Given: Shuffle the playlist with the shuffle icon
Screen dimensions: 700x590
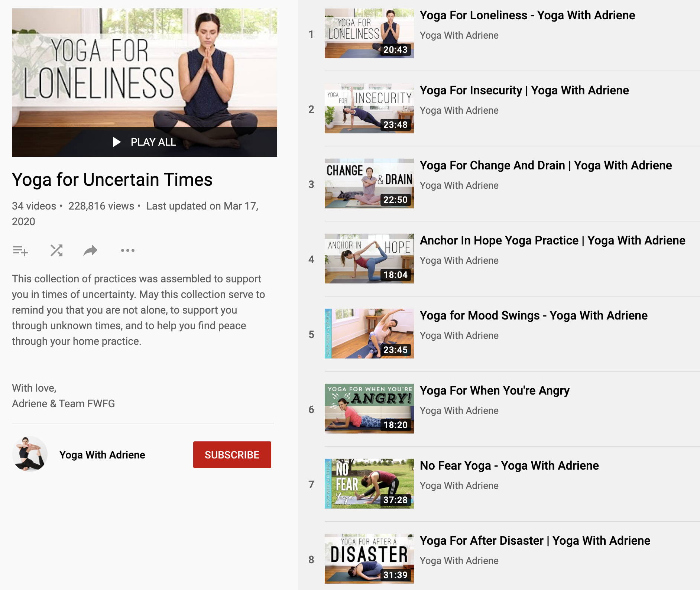Looking at the screenshot, I should 56,250.
